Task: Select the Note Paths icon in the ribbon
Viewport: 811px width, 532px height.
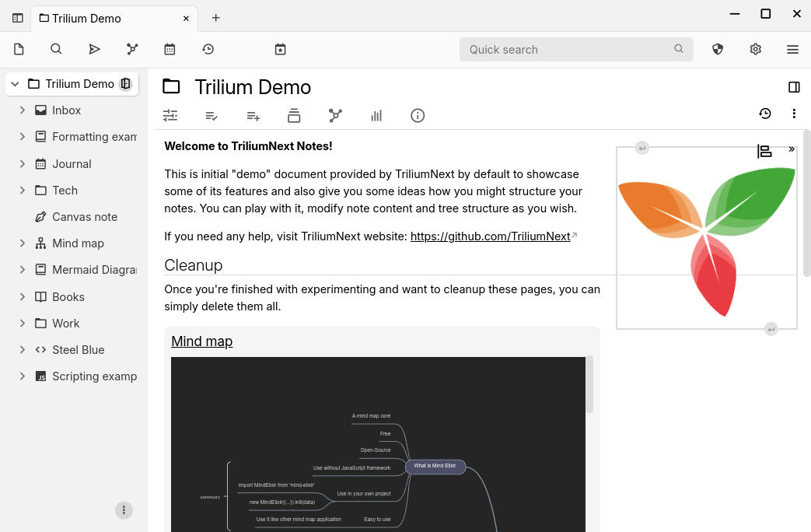Action: 294,115
